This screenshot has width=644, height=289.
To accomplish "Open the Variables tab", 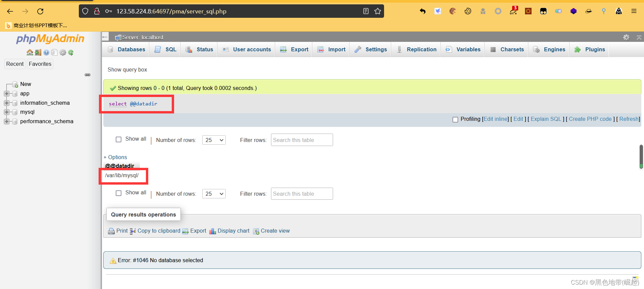I will point(463,49).
